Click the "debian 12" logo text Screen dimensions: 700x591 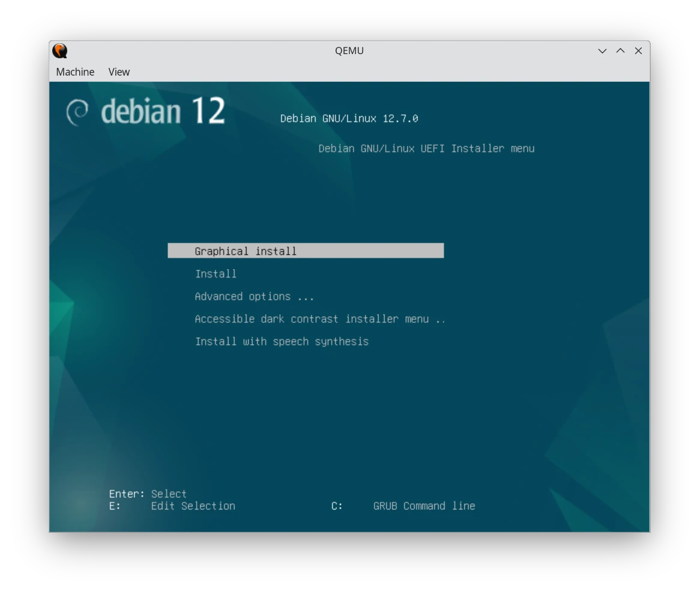[x=163, y=112]
